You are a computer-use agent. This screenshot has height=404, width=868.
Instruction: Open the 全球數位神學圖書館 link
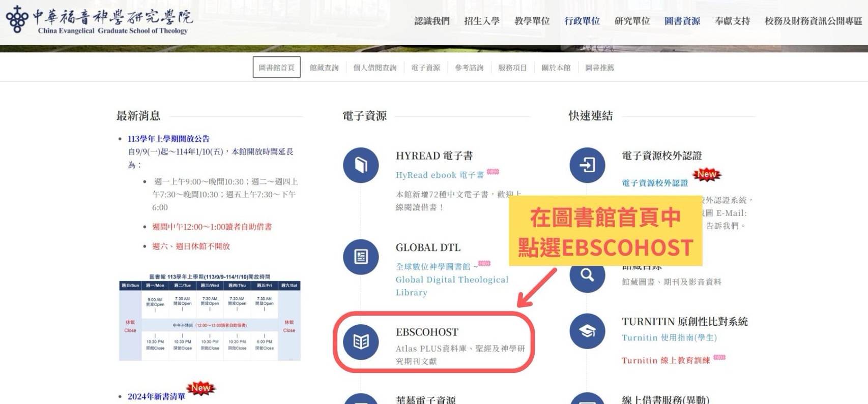(x=433, y=266)
